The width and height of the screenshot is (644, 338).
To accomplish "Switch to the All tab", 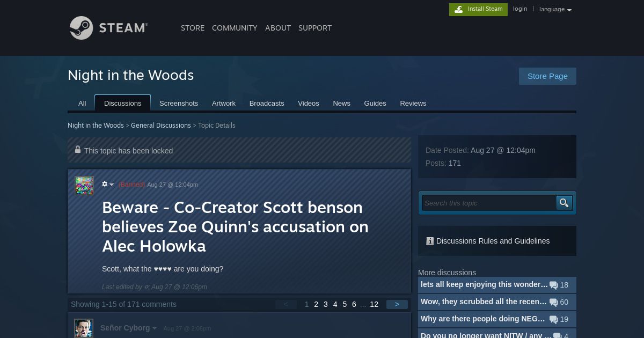I will 82,104.
